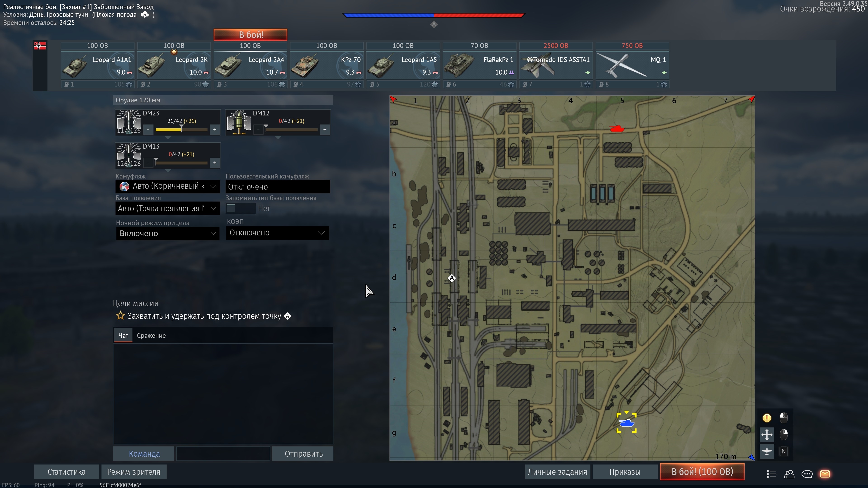Click the list menu icon at bottom right

(771, 474)
